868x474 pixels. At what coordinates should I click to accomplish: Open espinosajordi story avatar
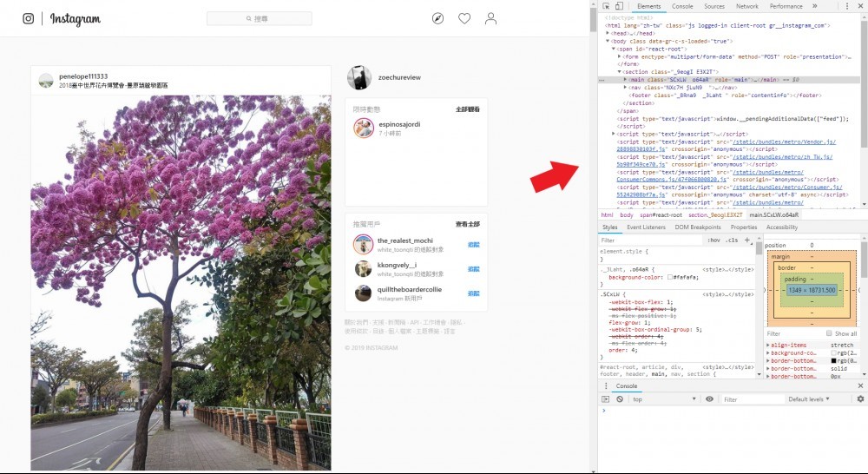point(364,128)
